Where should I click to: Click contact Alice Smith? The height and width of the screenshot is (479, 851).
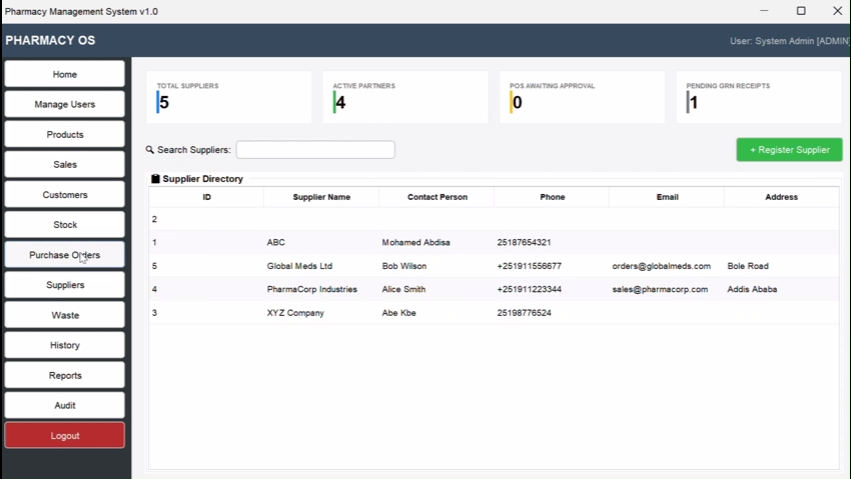click(x=403, y=289)
